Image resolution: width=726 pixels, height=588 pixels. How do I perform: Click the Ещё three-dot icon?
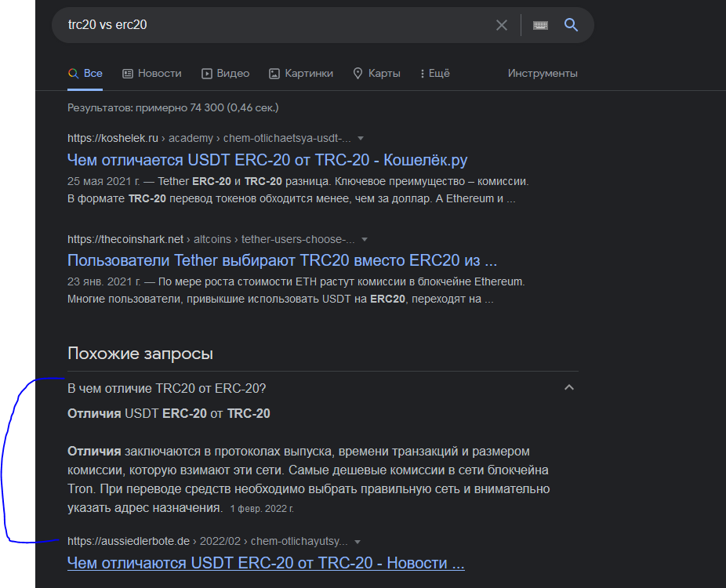pos(422,73)
